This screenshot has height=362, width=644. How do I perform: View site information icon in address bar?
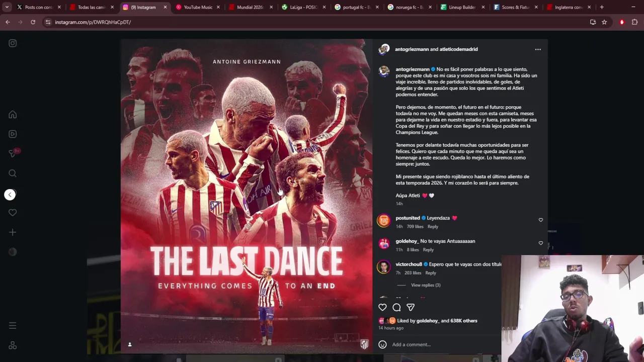coord(48,22)
